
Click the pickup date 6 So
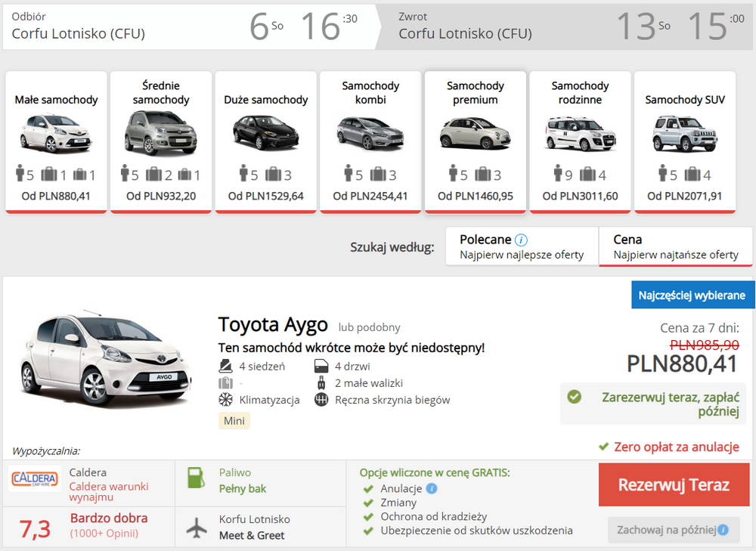266,26
